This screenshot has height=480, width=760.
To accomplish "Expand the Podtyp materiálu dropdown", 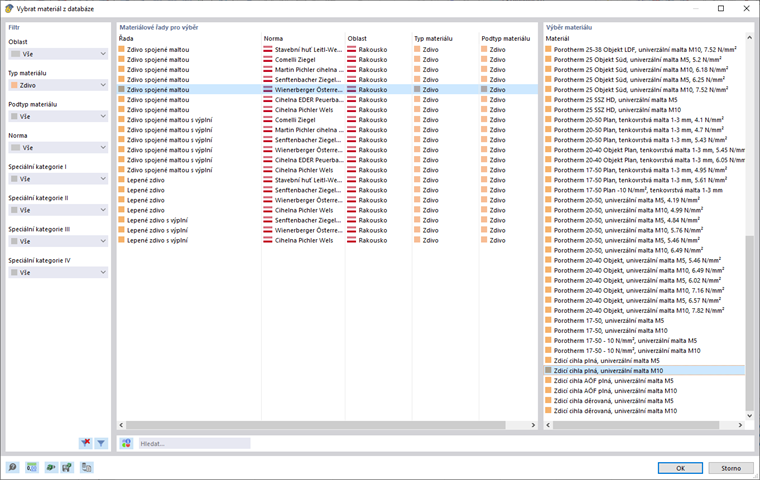I will tap(58, 116).
